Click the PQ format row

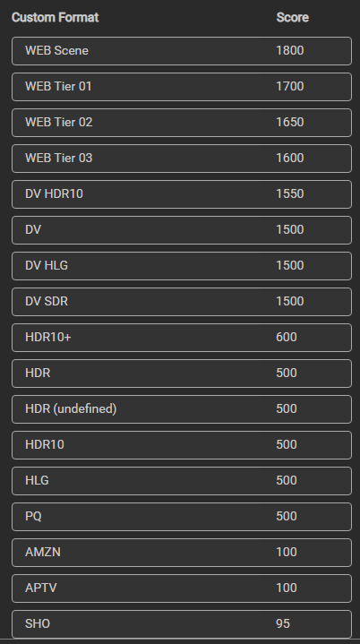click(182, 517)
